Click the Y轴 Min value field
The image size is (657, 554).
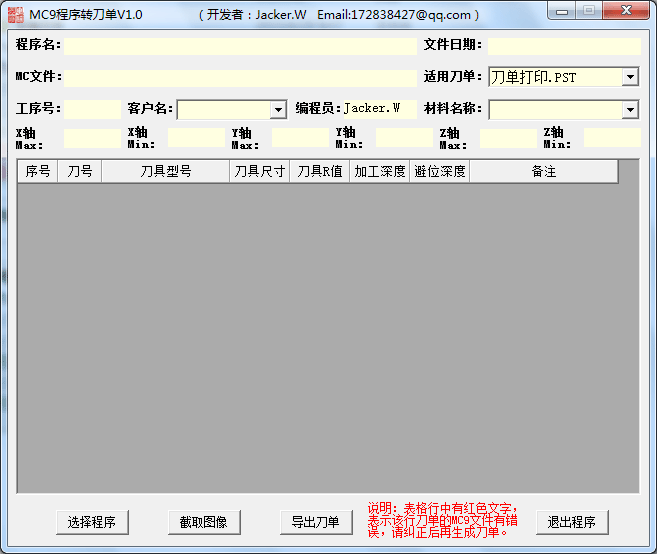(404, 138)
